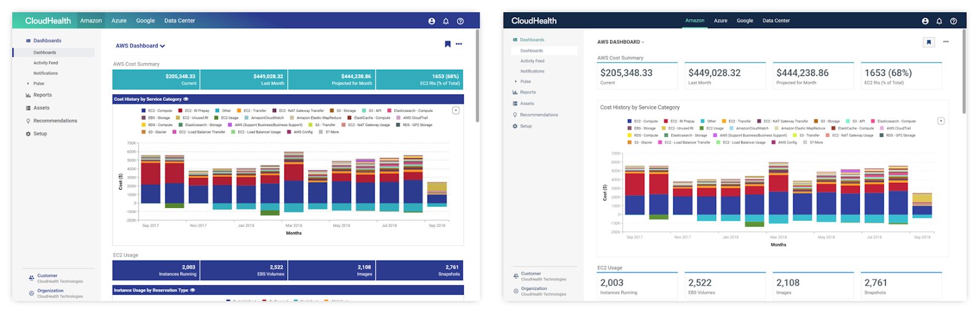Screen dimensions: 980x315
Task: Click Assets icon in dark-header sidebar
Action: [515, 104]
